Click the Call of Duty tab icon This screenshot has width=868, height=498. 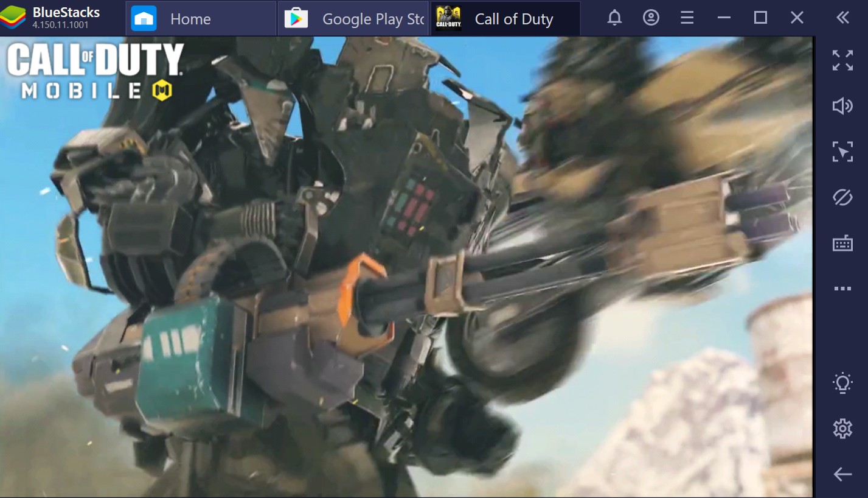tap(448, 18)
